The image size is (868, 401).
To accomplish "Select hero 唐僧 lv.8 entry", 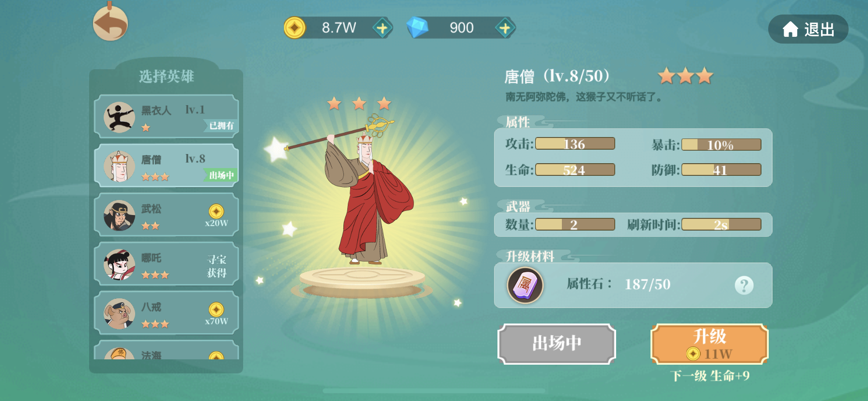I will (166, 166).
